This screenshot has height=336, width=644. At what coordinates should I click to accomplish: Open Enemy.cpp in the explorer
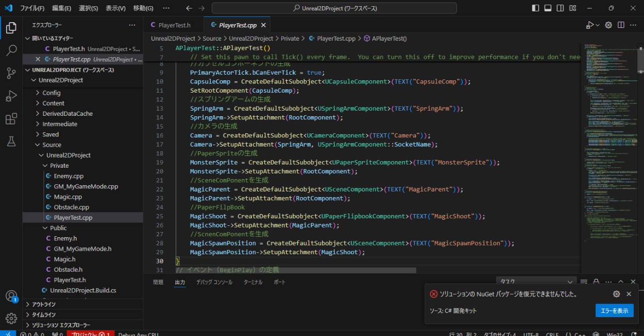68,176
